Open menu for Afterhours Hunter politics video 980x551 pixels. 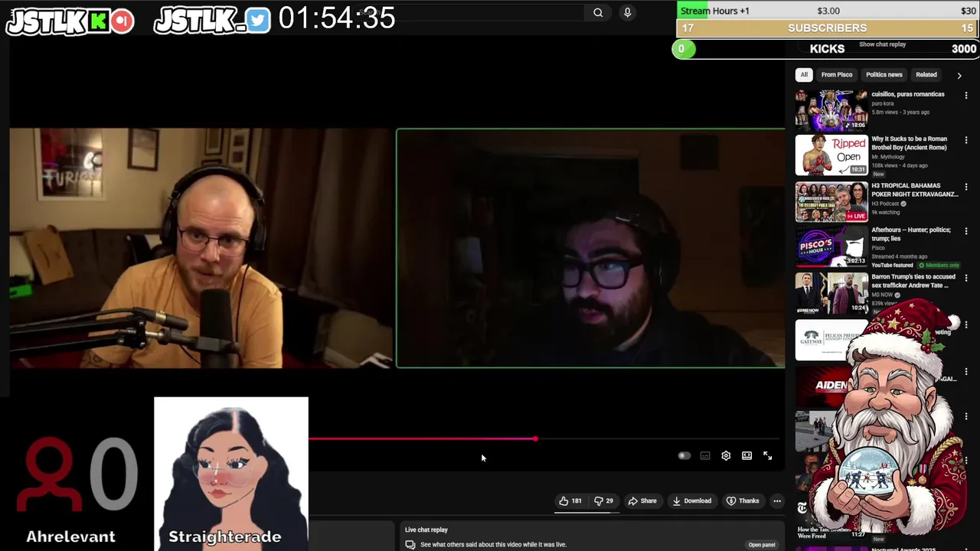point(965,232)
